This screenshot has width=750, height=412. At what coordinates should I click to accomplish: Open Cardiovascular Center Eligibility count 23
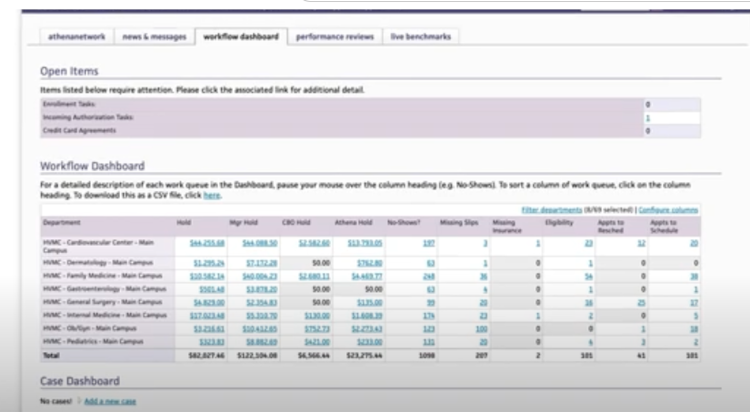click(589, 243)
